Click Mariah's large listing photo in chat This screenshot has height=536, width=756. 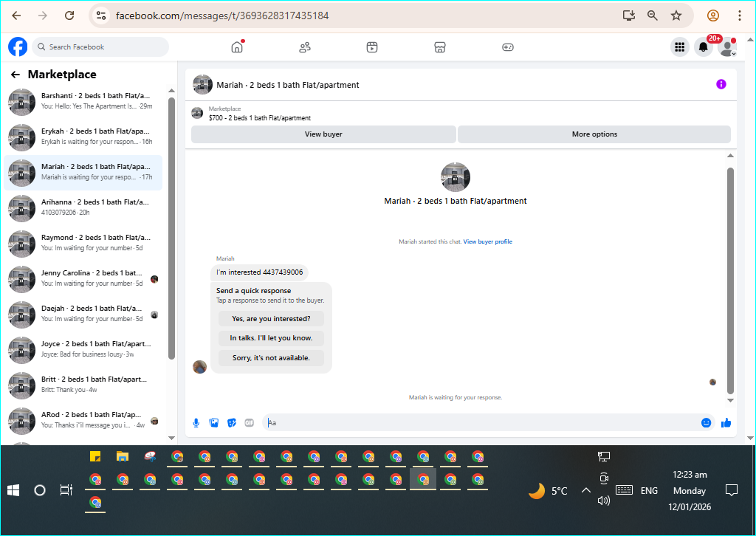(455, 177)
